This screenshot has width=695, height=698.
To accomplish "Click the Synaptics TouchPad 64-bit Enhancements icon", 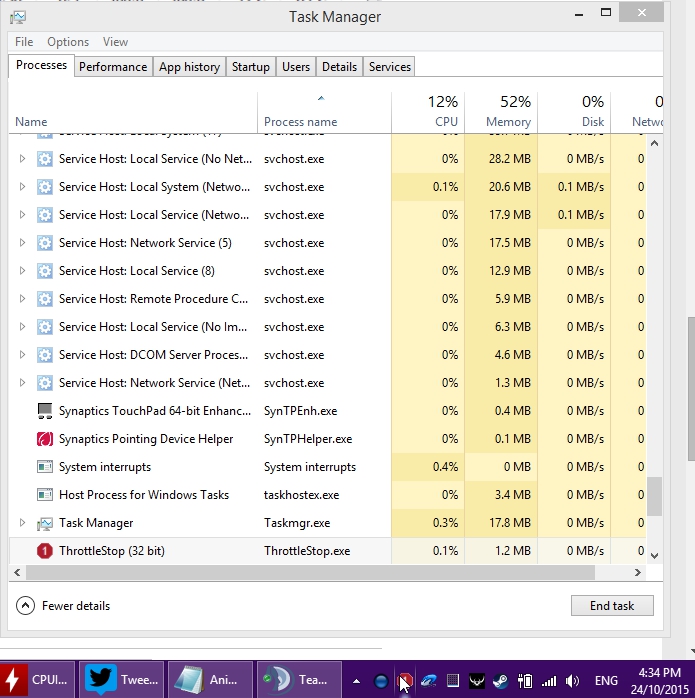I will tap(45, 411).
